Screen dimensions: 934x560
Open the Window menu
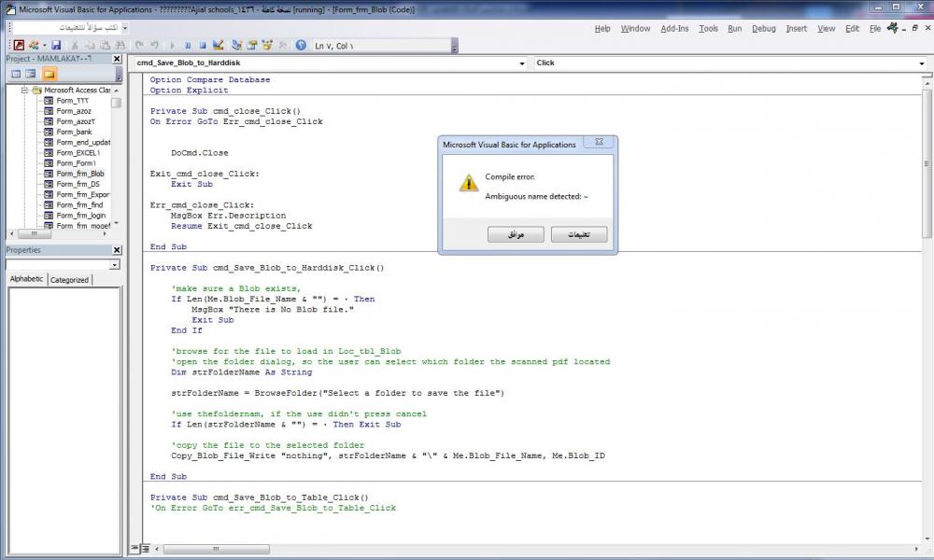(x=635, y=29)
